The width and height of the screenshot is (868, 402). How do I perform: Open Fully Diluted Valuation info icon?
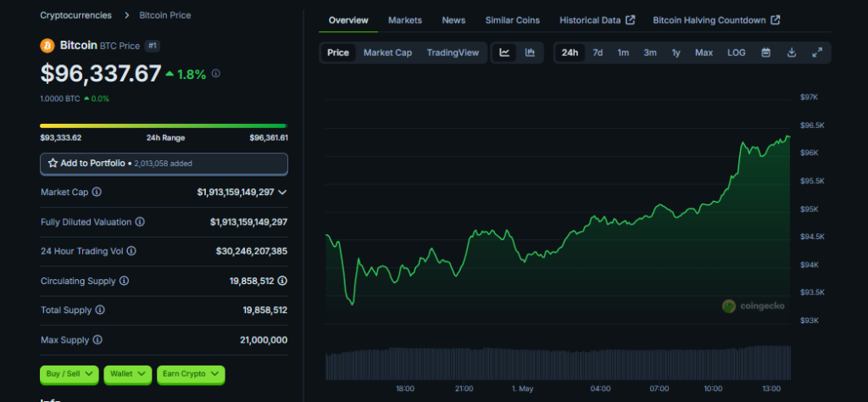[x=140, y=222]
